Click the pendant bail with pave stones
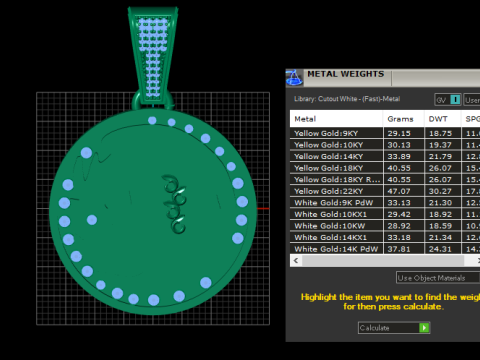480x360 pixels. pyautogui.click(x=153, y=55)
